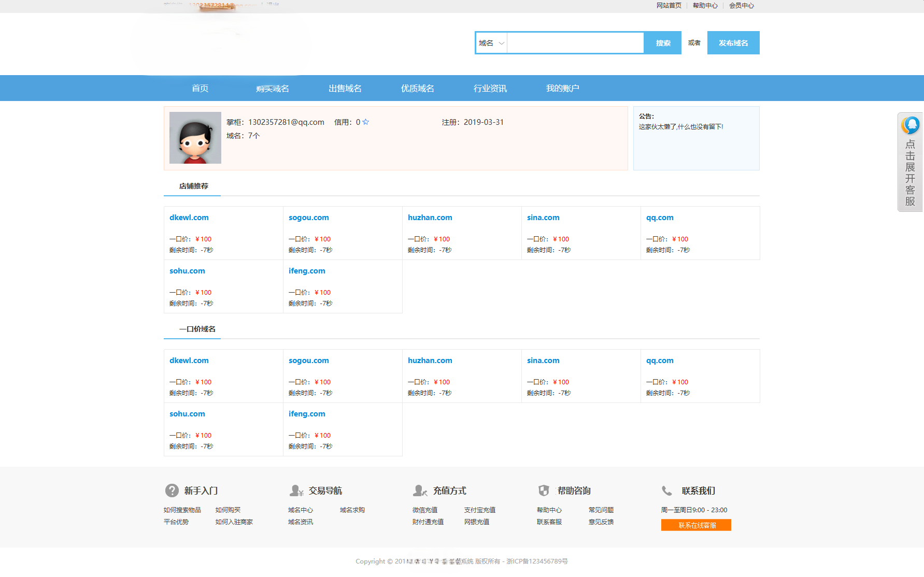This screenshot has height=577, width=924.
Task: Open sogou.com in 一口价域名 section
Action: click(309, 360)
